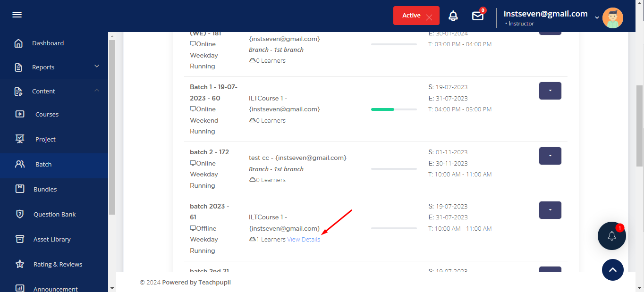Image resolution: width=644 pixels, height=292 pixels.
Task: Open Question Bank from sidebar
Action: tap(54, 214)
